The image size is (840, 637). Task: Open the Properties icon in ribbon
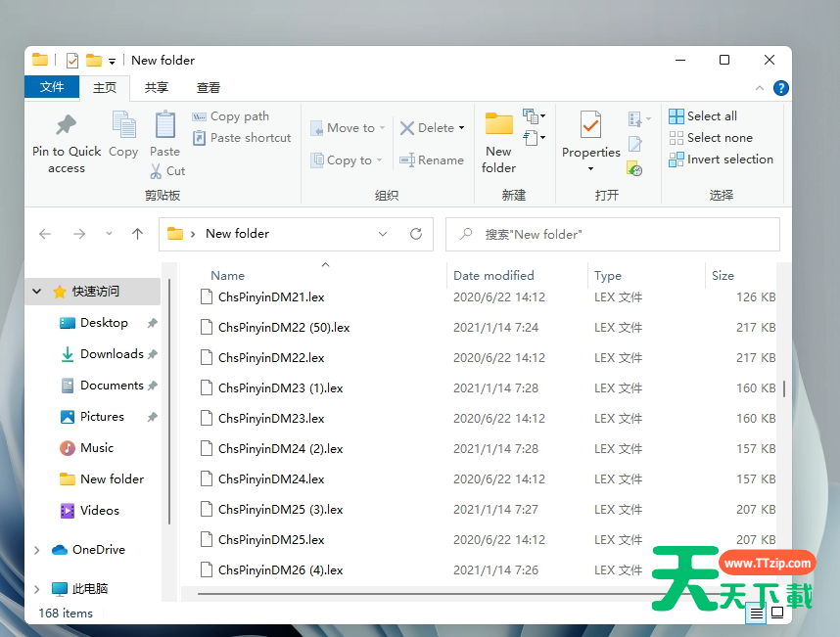590,126
